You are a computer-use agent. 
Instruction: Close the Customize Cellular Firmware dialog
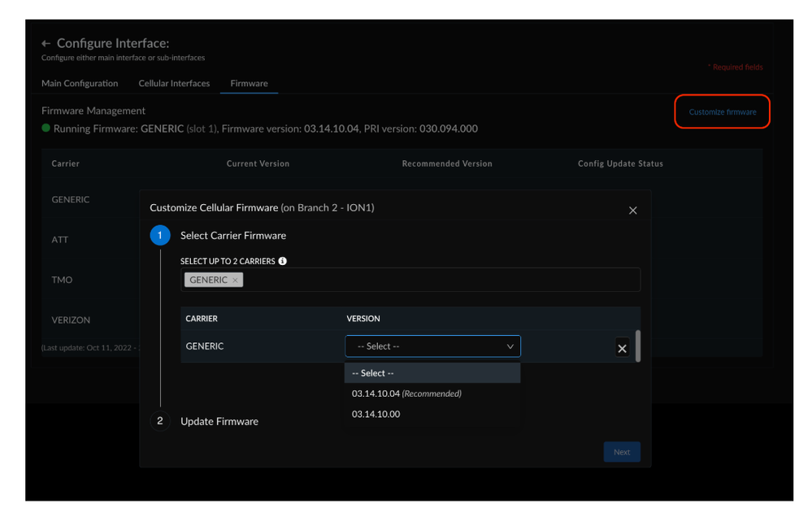632,211
